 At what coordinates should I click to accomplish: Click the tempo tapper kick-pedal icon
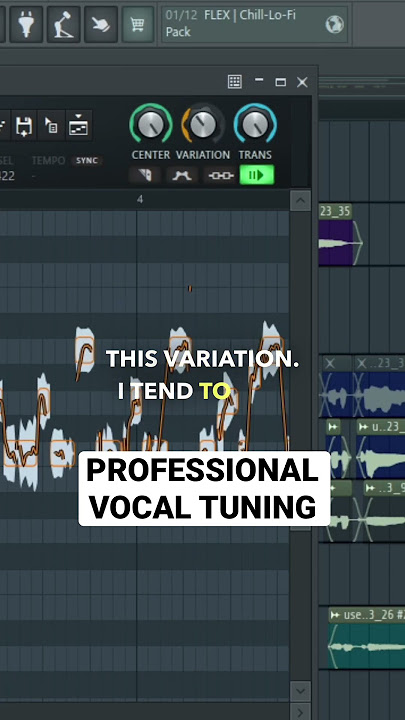(x=63, y=24)
